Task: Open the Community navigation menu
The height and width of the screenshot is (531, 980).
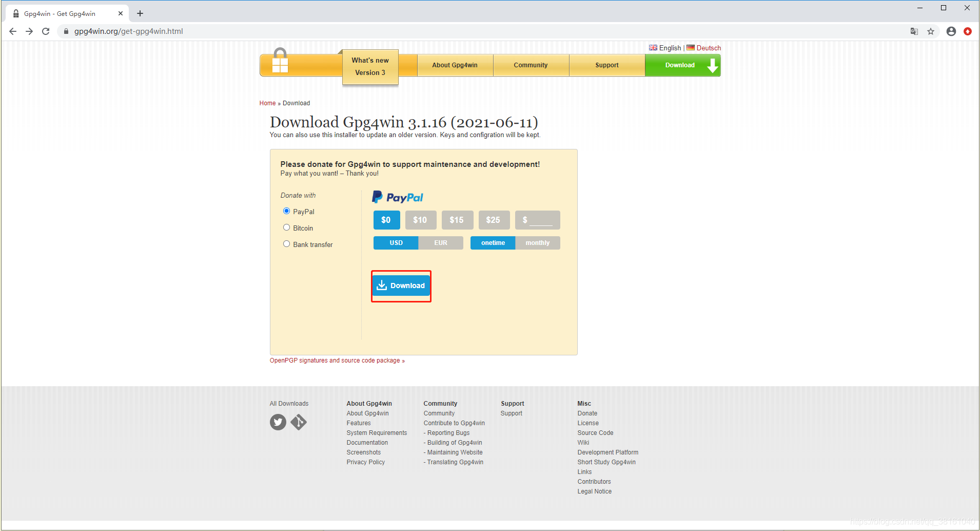Action: point(531,65)
